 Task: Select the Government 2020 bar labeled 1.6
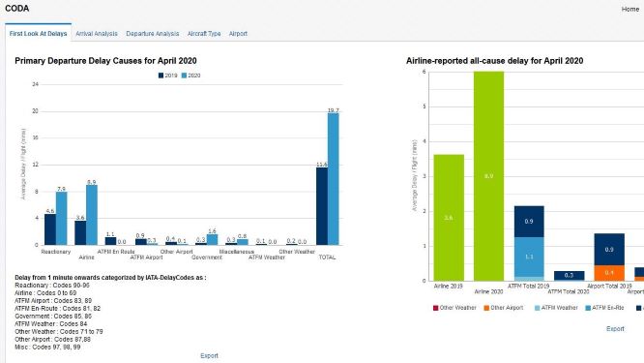[213, 240]
